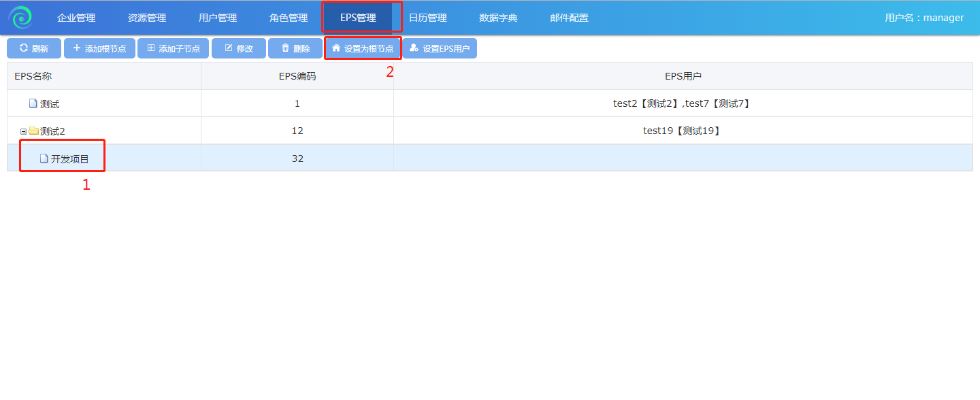
Task: Open the 邮件配置 menu
Action: pyautogui.click(x=569, y=18)
